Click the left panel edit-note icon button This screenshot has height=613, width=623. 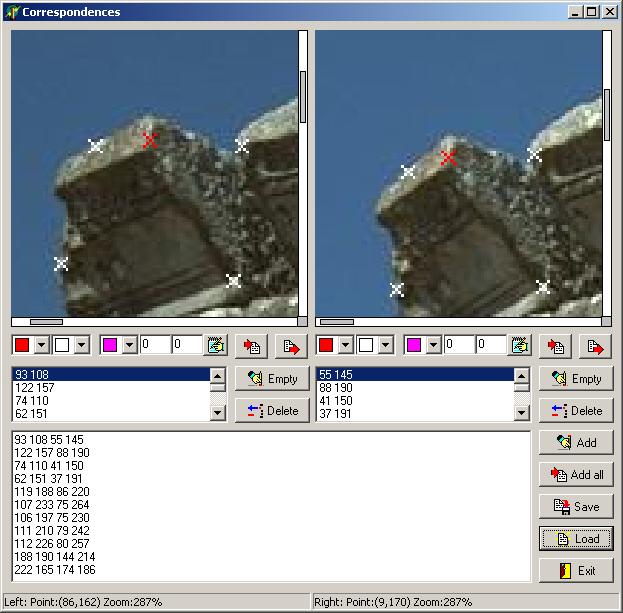(x=216, y=345)
